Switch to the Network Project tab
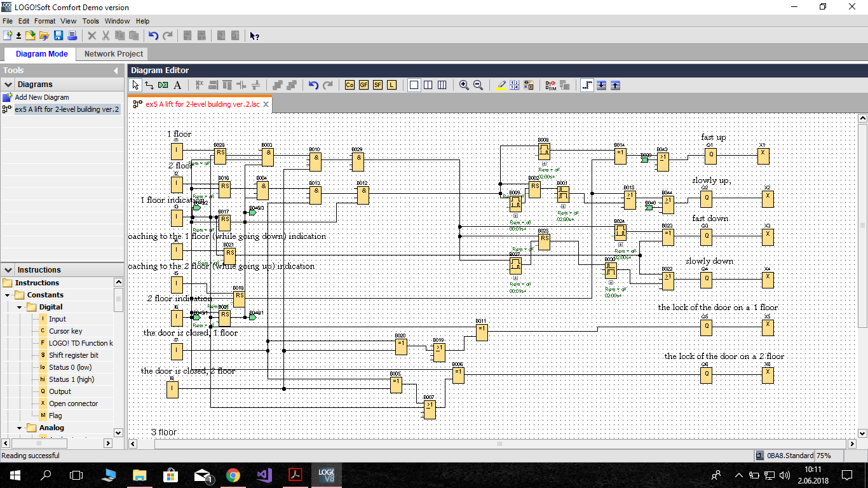The width and height of the screenshot is (868, 488). pyautogui.click(x=114, y=54)
